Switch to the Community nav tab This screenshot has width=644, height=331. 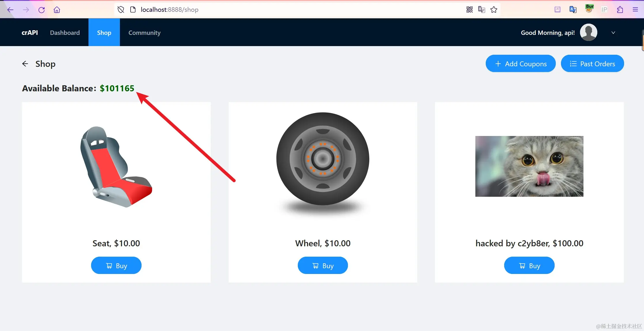pyautogui.click(x=144, y=33)
